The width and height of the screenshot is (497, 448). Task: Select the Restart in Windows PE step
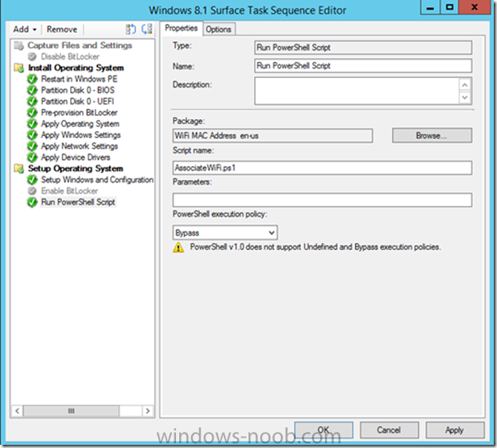click(x=79, y=79)
